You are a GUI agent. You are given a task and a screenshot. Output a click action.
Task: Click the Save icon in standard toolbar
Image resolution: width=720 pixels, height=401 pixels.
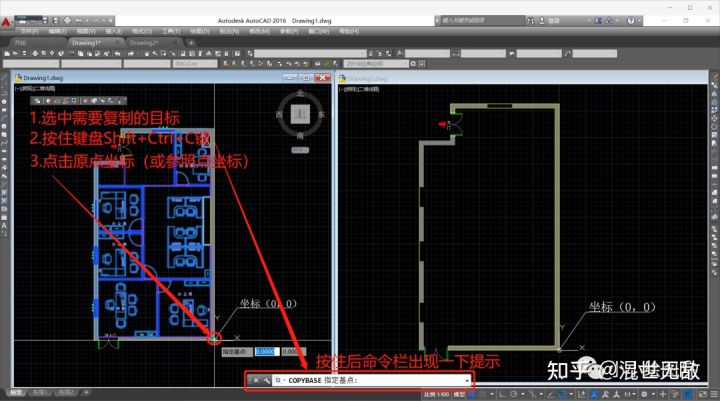24,53
